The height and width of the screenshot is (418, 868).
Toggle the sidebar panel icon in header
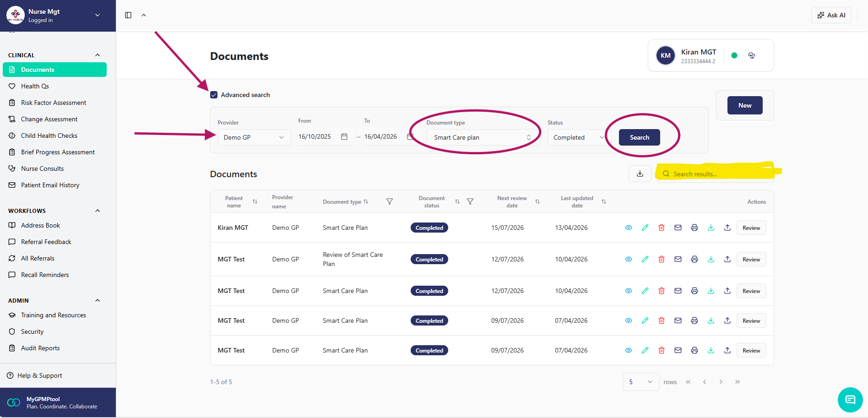coord(128,15)
